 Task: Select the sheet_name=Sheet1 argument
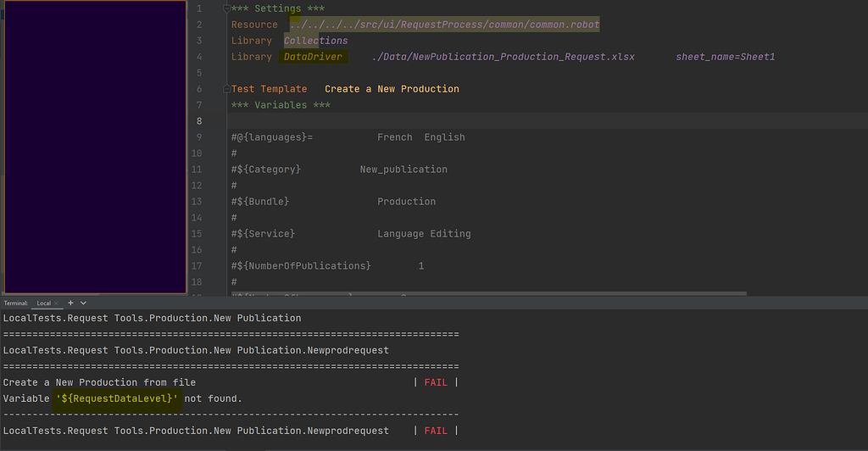(x=725, y=57)
